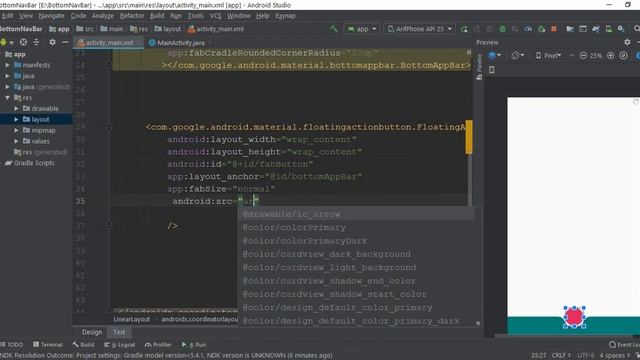640x360 pixels.
Task: Expand the values folder
Action: click(x=16, y=141)
